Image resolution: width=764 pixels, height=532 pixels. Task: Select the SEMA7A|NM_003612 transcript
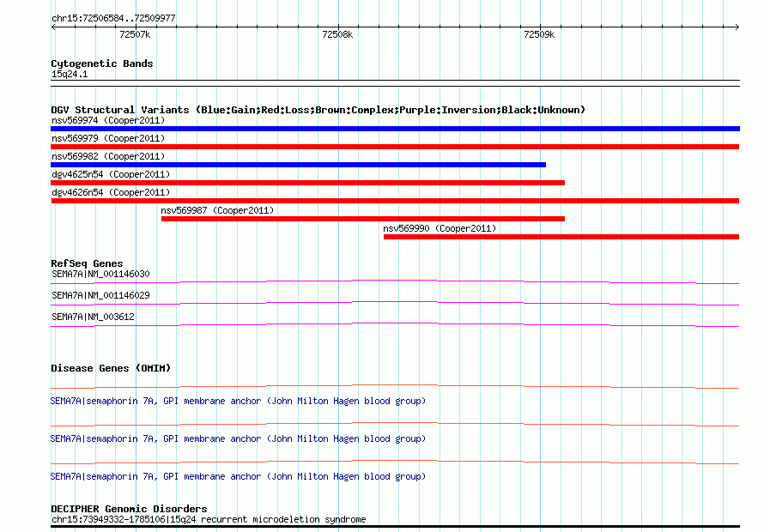93,317
